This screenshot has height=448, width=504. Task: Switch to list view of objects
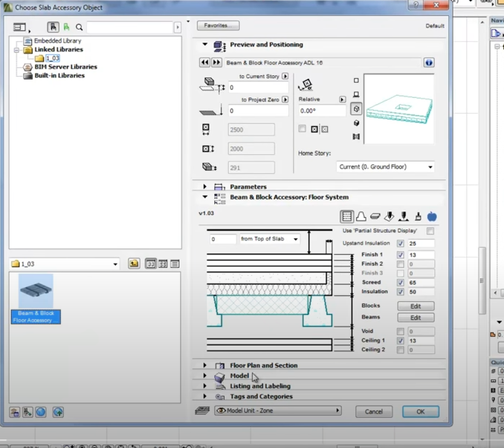tap(175, 264)
